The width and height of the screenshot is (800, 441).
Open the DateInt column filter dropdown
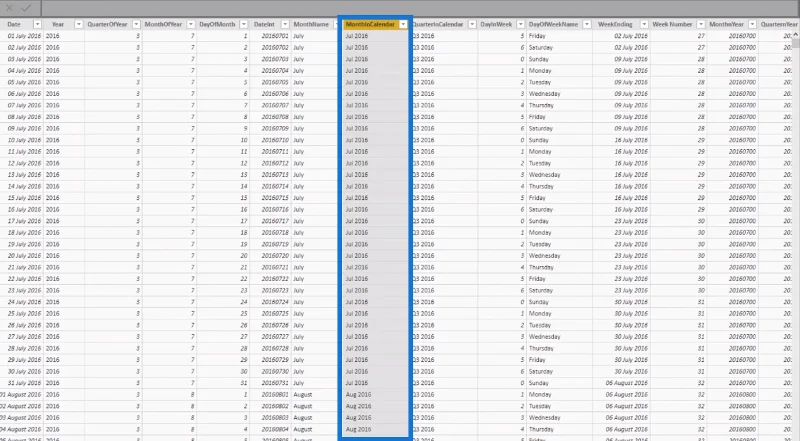pos(285,24)
